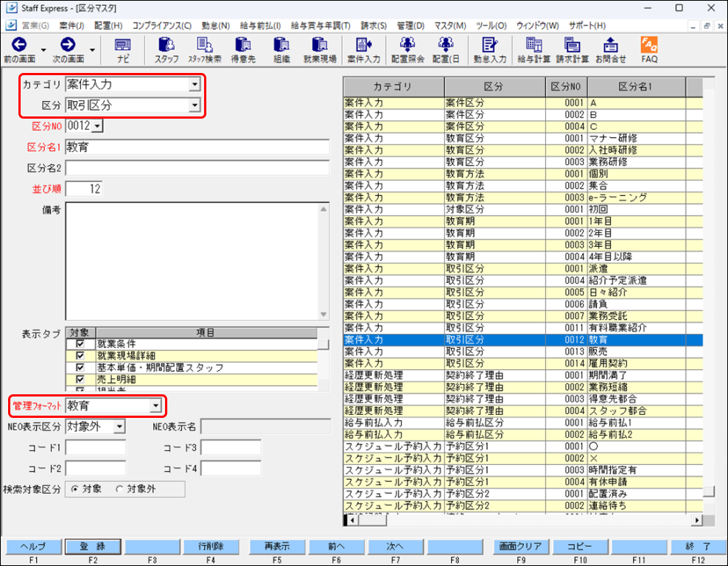Open the お問合せ inquiry icon
728x566 pixels.
pyautogui.click(x=611, y=49)
